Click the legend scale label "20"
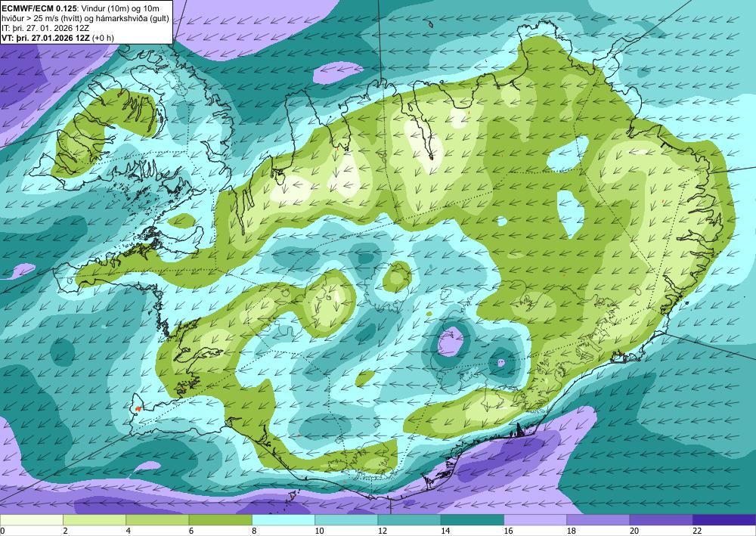This screenshot has height=536, width=756. 634,531
